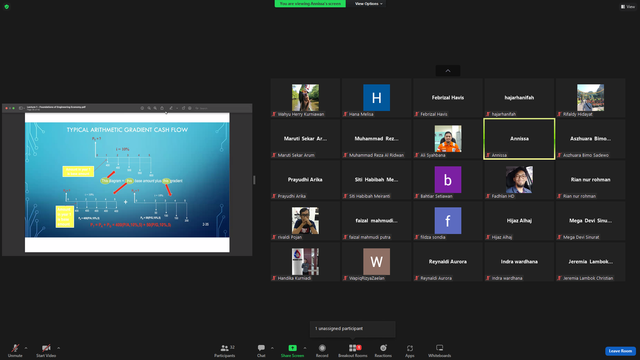Select the Jeremia Lambok Christian tile
The width and height of the screenshot is (640, 360).
tap(590, 262)
